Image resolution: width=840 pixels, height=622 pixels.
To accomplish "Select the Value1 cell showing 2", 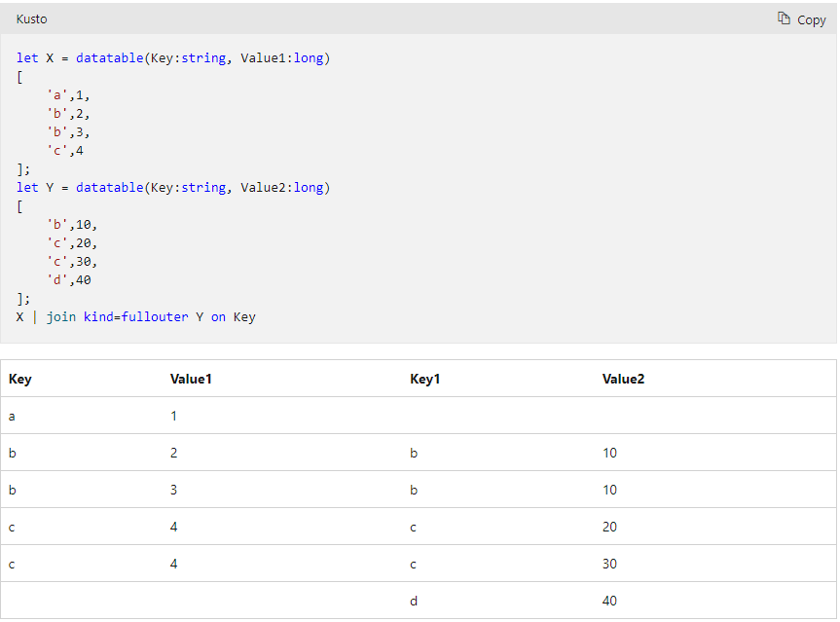I will [173, 453].
